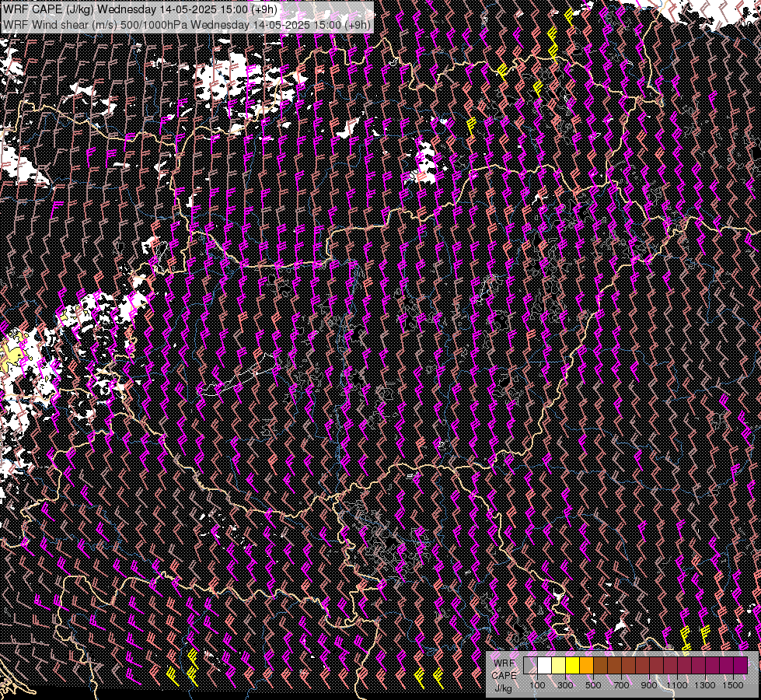Click the legend value '1500'
This screenshot has height=700, width=761.
pos(733,685)
